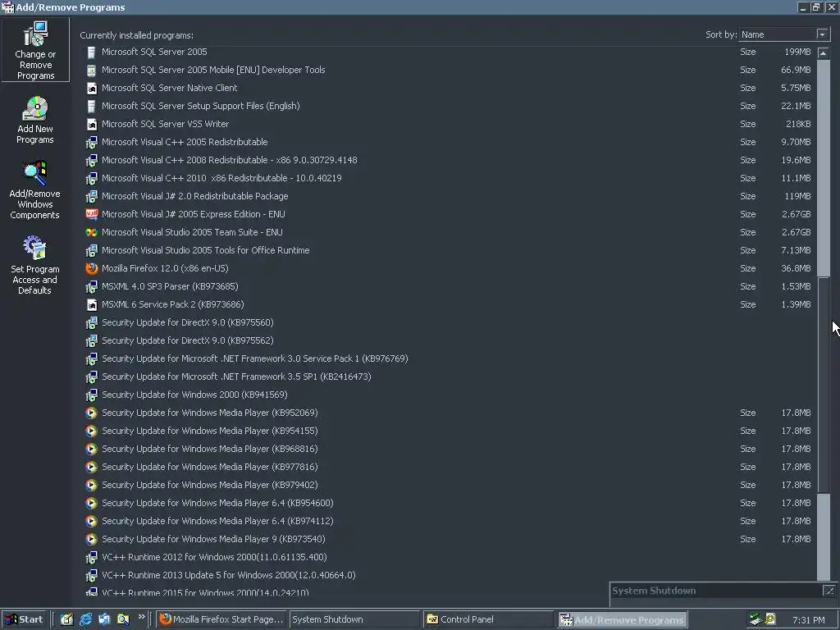Launch Show Desktop quick launch icon

click(66, 619)
